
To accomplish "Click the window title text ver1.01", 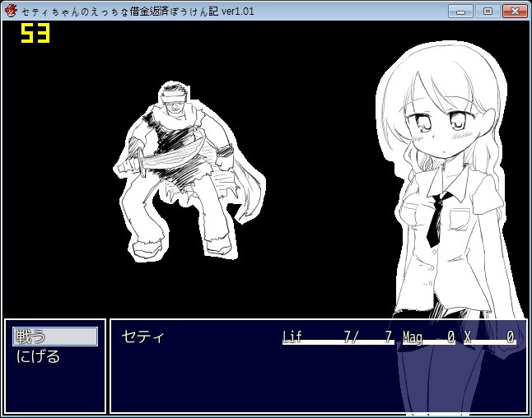I will point(238,12).
